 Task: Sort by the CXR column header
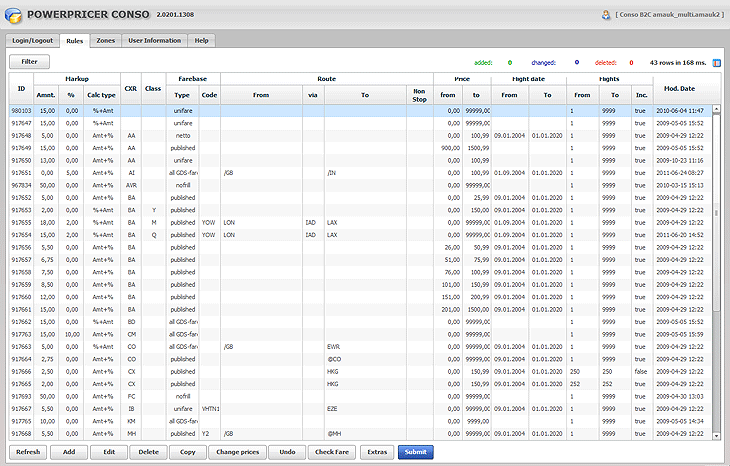131,88
